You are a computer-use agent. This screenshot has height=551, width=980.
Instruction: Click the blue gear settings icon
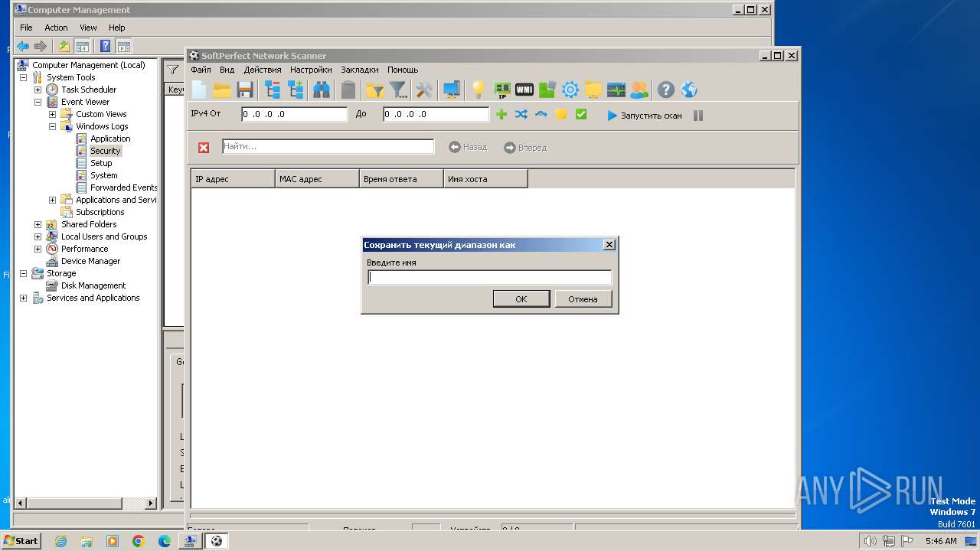coord(570,90)
